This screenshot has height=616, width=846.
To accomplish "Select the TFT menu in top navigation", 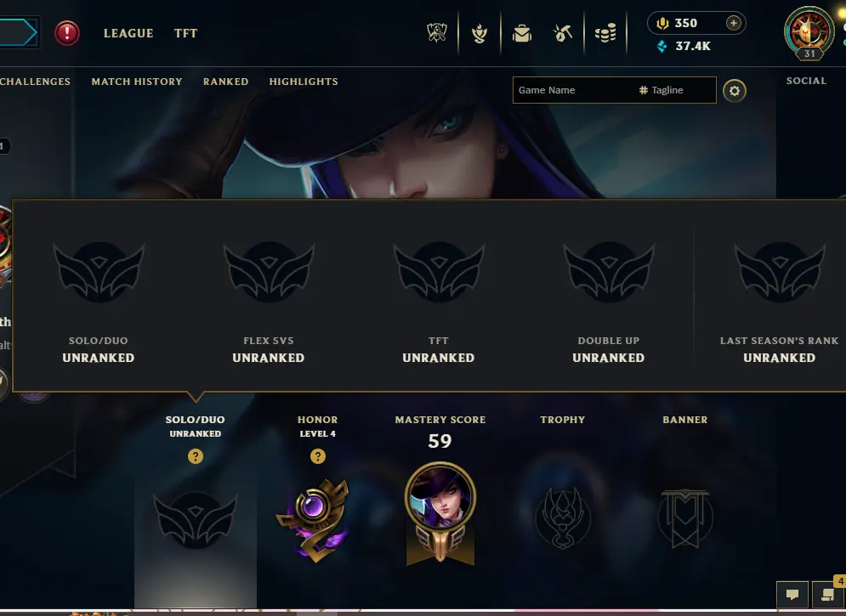I will pyautogui.click(x=185, y=33).
